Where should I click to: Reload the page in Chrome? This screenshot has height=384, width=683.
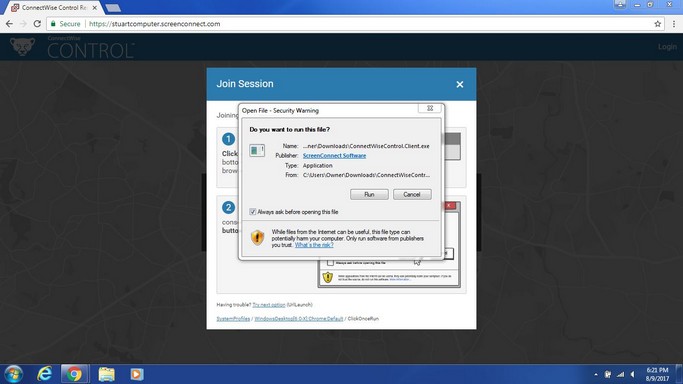tap(37, 24)
